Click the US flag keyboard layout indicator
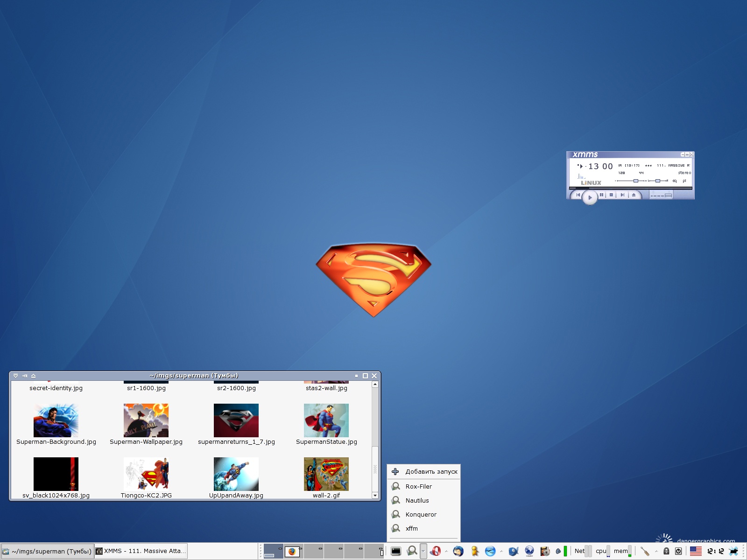Screen dimensions: 747x560 (696, 551)
